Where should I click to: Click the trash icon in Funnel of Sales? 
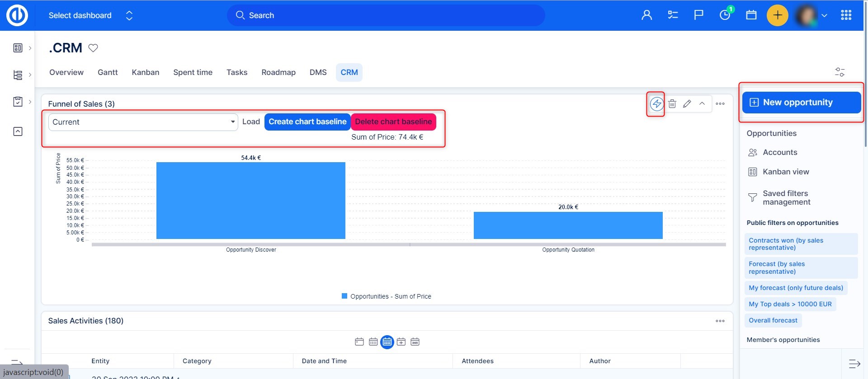tap(672, 104)
